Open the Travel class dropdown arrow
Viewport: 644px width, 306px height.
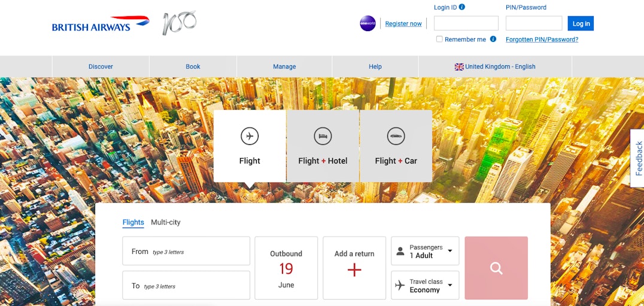(450, 285)
